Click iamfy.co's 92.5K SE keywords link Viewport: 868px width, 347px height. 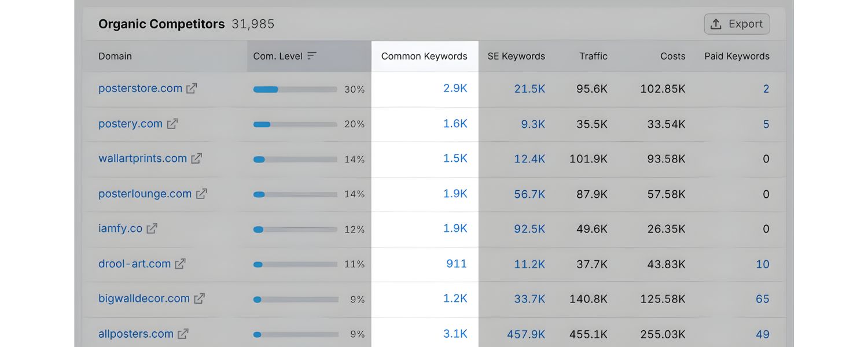[529, 228]
